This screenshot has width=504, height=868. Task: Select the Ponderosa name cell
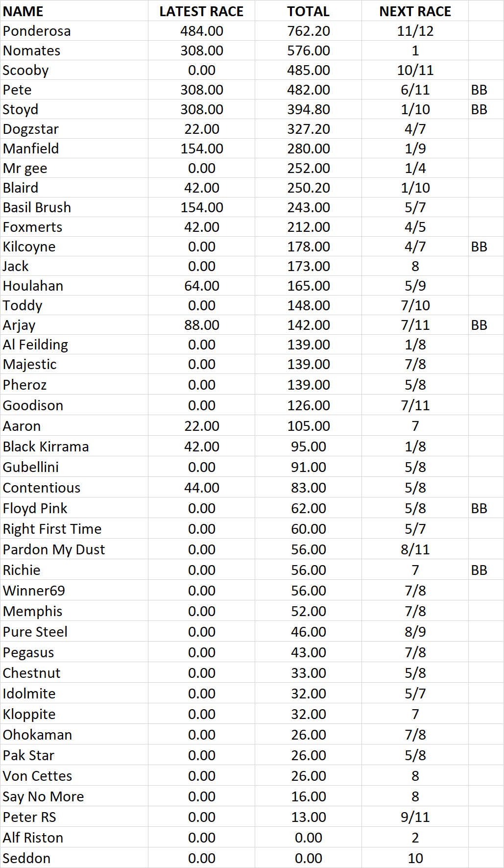[x=37, y=31]
